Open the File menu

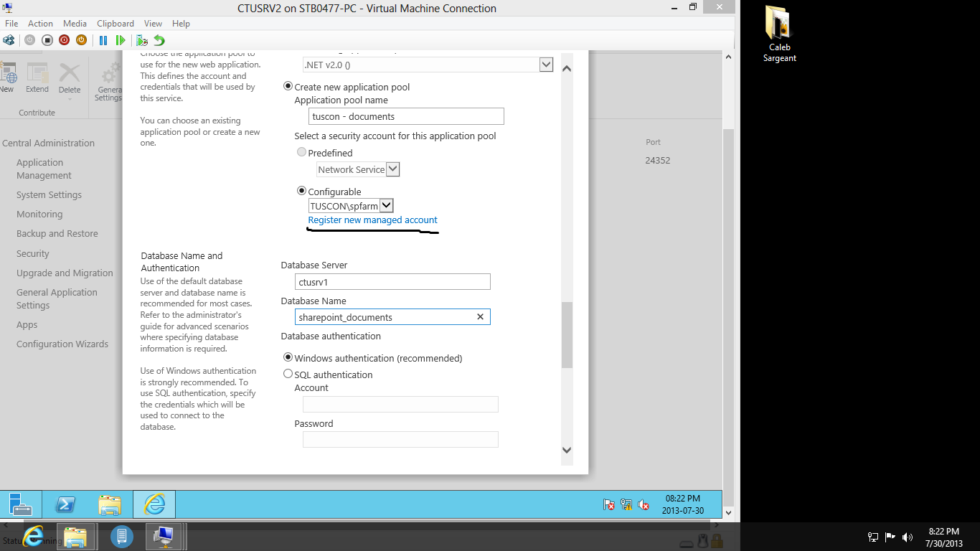(11, 24)
